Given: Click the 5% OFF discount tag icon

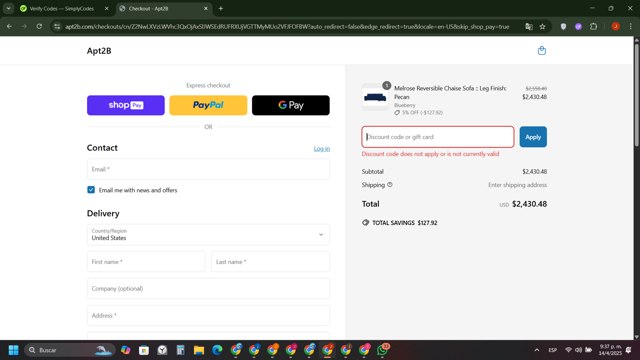Looking at the screenshot, I should pyautogui.click(x=397, y=113).
